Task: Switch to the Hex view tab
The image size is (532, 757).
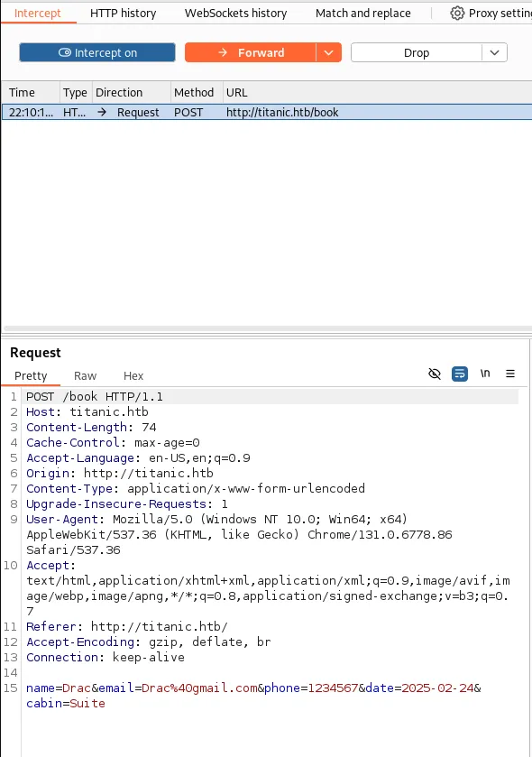Action: (x=133, y=375)
